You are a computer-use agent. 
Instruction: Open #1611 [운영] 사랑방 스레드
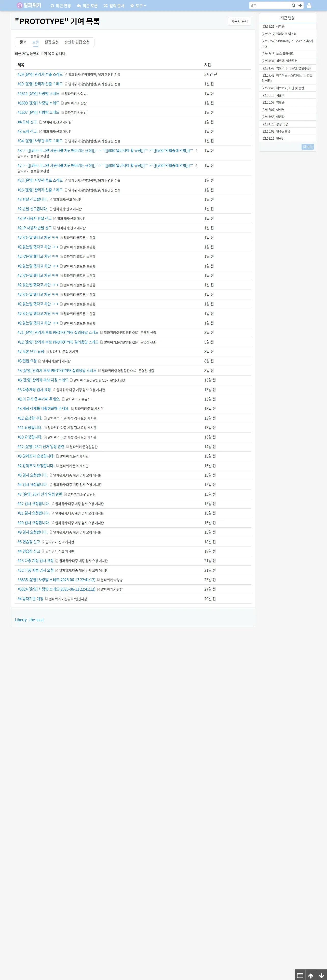[38, 94]
